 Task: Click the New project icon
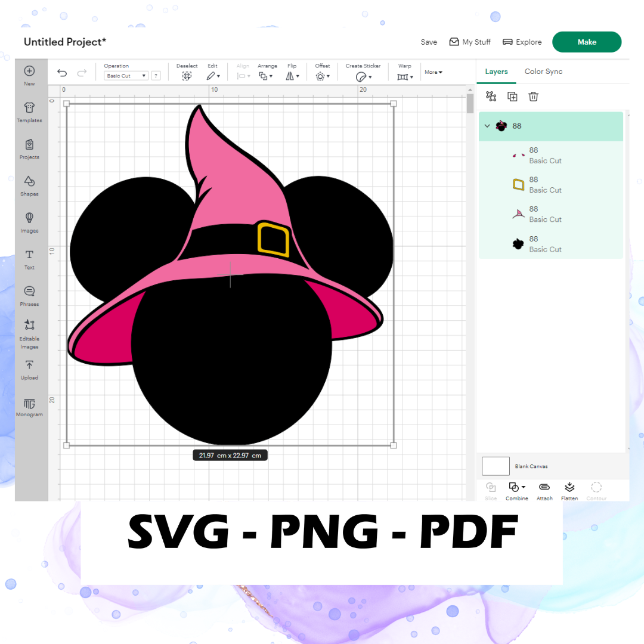[29, 71]
